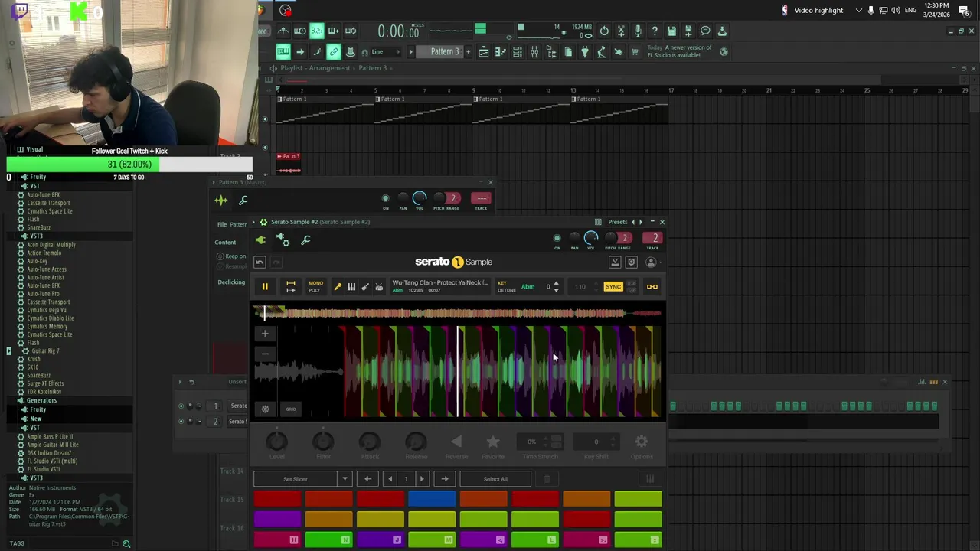The width and height of the screenshot is (980, 551).
Task: Open the piano roll toolbar icon
Action: (x=501, y=52)
